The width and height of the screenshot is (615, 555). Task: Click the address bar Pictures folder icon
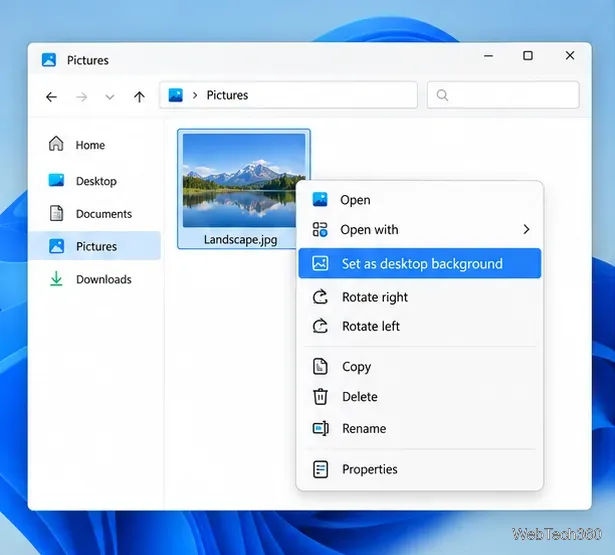175,95
